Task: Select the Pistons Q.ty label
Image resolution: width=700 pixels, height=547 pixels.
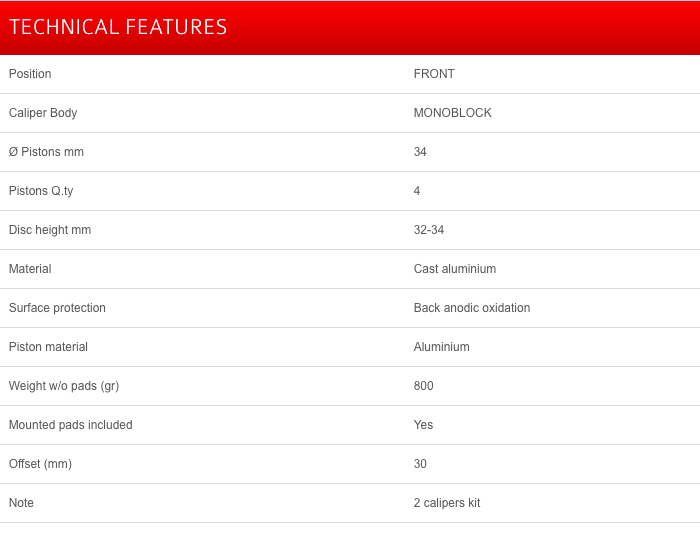Action: pos(41,191)
